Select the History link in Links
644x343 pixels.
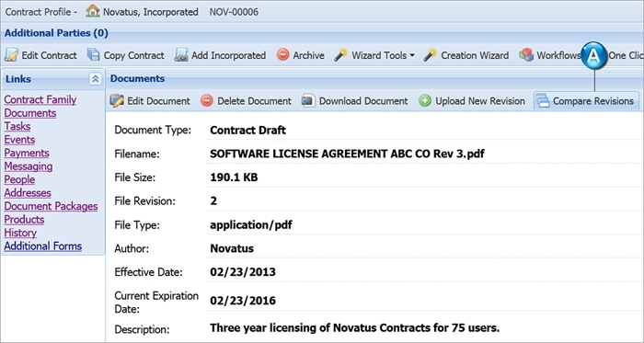coord(20,233)
